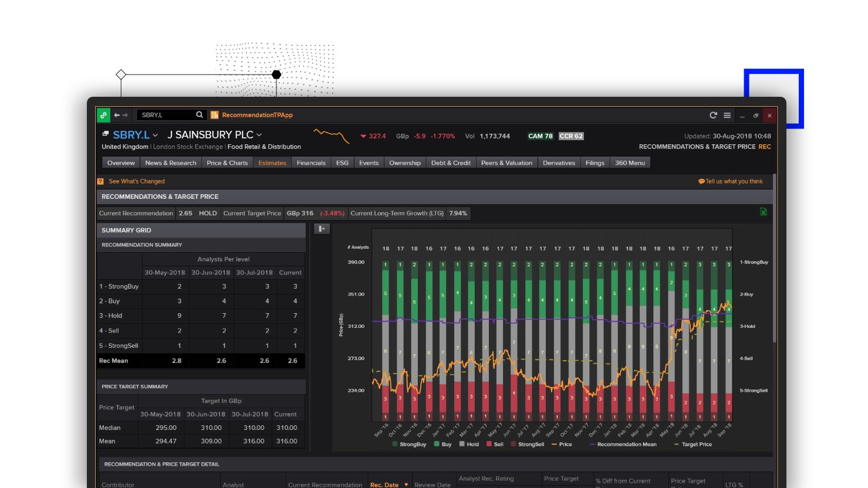Open the Overview tab
868x488 pixels.
pyautogui.click(x=121, y=163)
